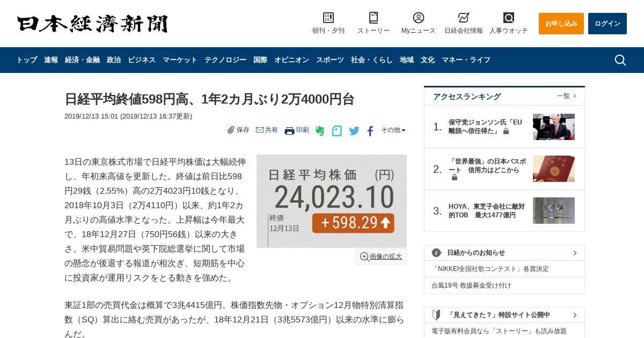Share article on Facebook
This screenshot has width=644, height=338.
click(370, 131)
